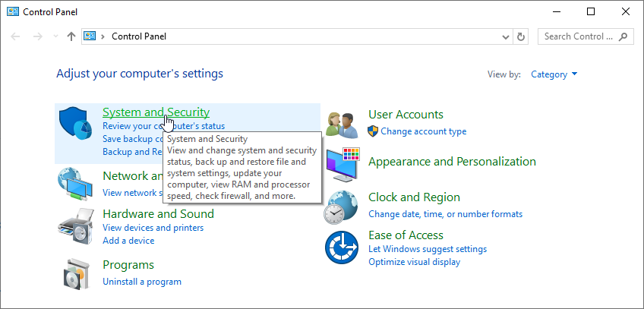Open Ease of Access category
The width and height of the screenshot is (644, 309).
click(x=406, y=235)
